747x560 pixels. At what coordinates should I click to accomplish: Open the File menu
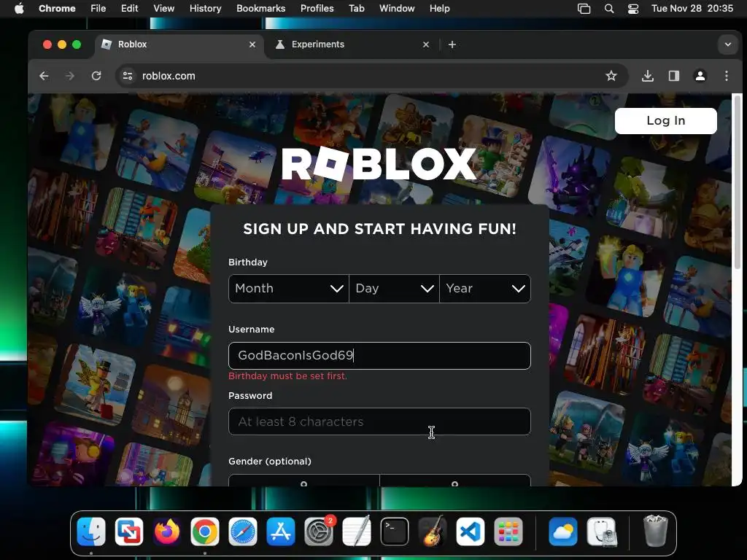pos(98,8)
